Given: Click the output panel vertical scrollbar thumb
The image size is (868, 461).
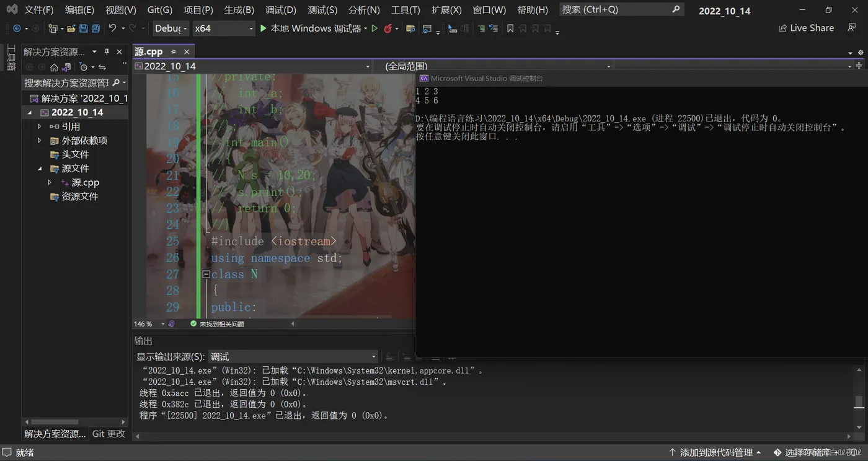Looking at the screenshot, I should 859,402.
